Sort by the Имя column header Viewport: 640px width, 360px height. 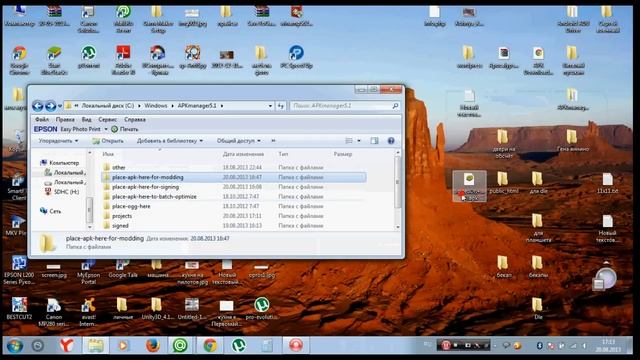tap(108, 154)
